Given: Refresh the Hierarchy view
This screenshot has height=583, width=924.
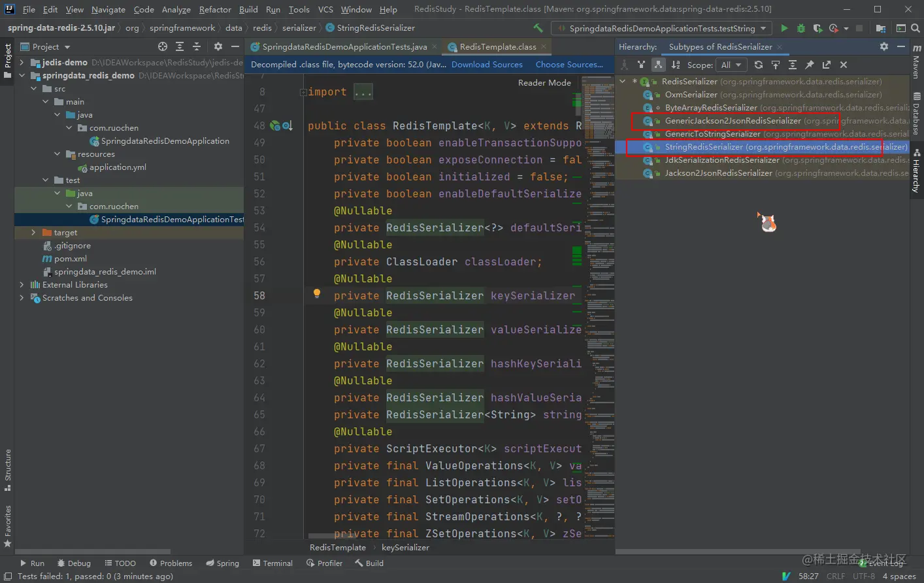Looking at the screenshot, I should (x=758, y=65).
